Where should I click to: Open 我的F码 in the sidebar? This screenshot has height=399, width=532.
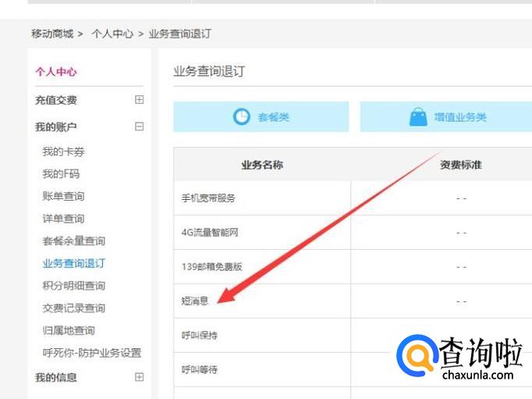coord(61,174)
